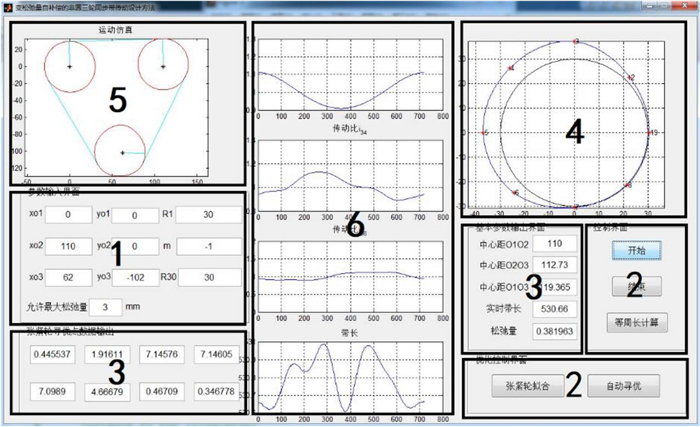The height and width of the screenshot is (427, 700).
Task: Click the button below 开始
Action: click(637, 285)
